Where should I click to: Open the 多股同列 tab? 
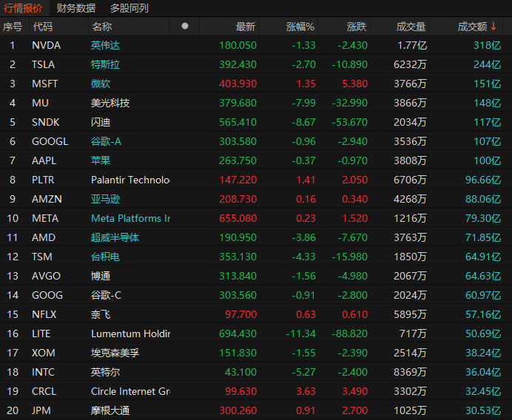129,8
